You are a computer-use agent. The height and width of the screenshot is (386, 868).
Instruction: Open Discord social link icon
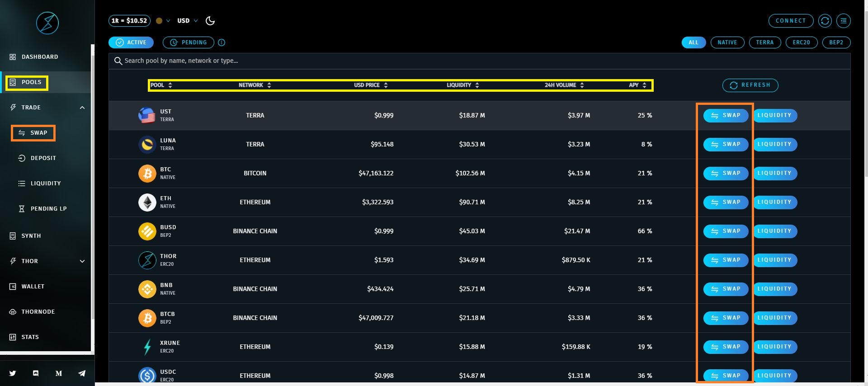(x=36, y=373)
